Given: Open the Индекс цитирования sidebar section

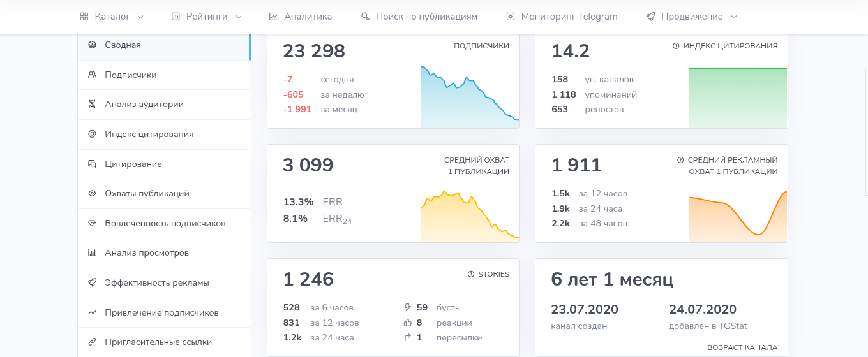Looking at the screenshot, I should pyautogui.click(x=163, y=134).
